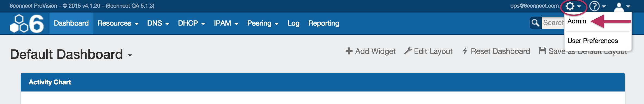Click the search magnifier icon
This screenshot has width=644, height=104.
coord(535,23)
